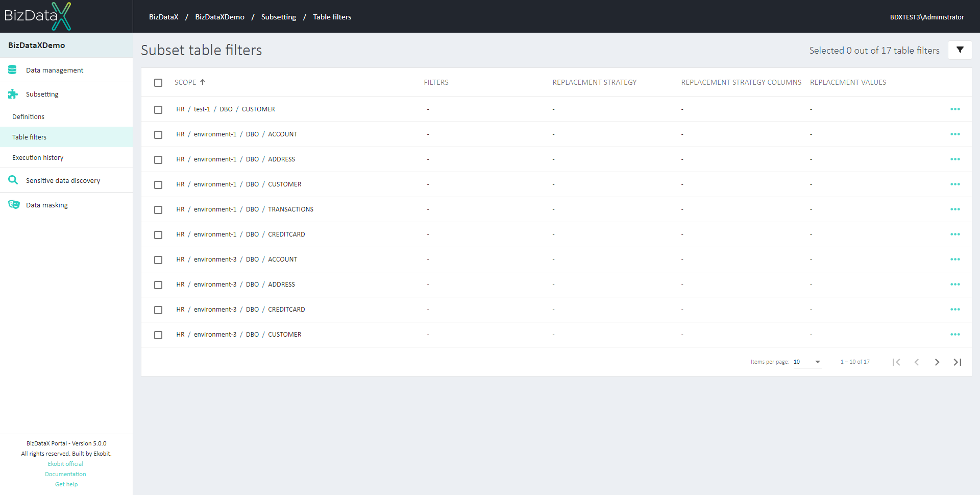
Task: Open Sensitive data discovery section
Action: [66, 180]
